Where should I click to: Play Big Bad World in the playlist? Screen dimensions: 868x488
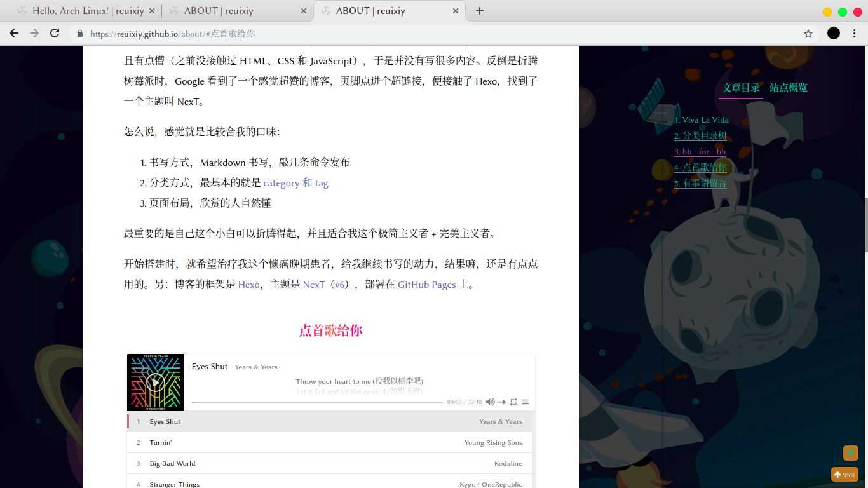click(330, 463)
